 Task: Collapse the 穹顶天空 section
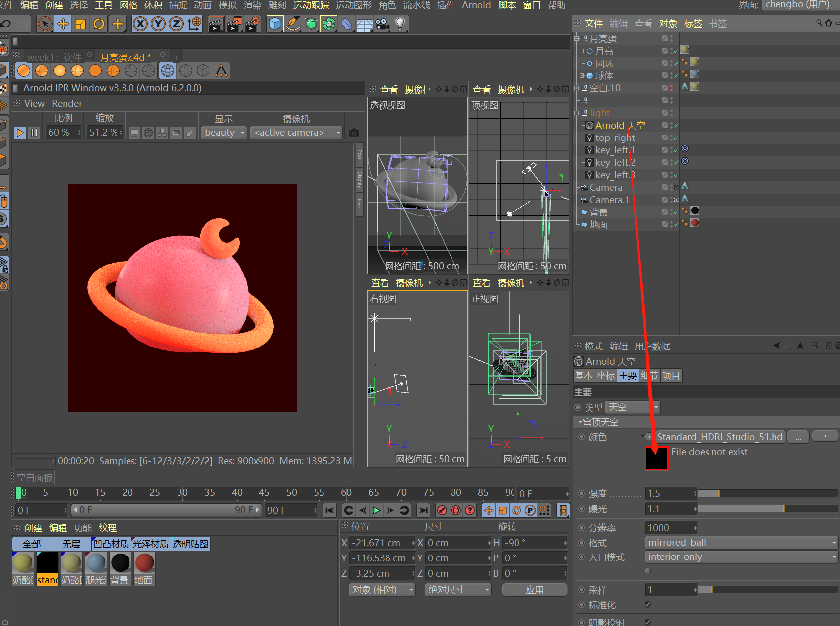580,422
